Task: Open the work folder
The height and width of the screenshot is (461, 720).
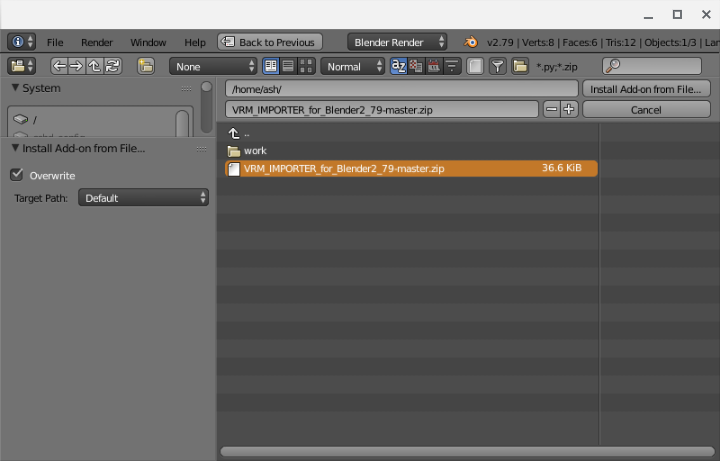Action: (411, 151)
